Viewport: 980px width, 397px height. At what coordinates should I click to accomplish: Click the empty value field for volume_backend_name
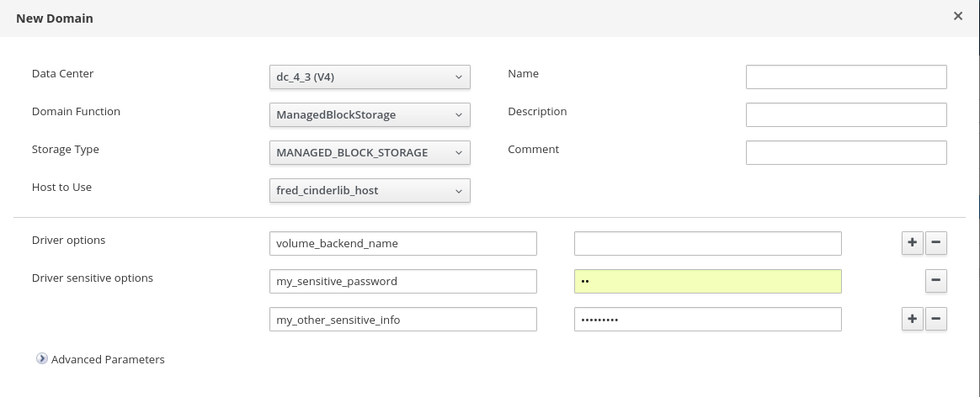(x=707, y=243)
